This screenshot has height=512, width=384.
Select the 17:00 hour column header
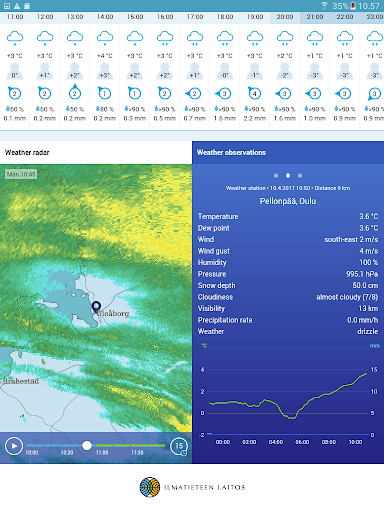pos(195,17)
